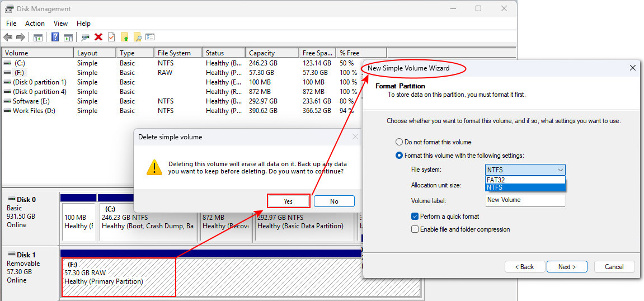Open the Help menu
644x301 pixels.
click(84, 23)
